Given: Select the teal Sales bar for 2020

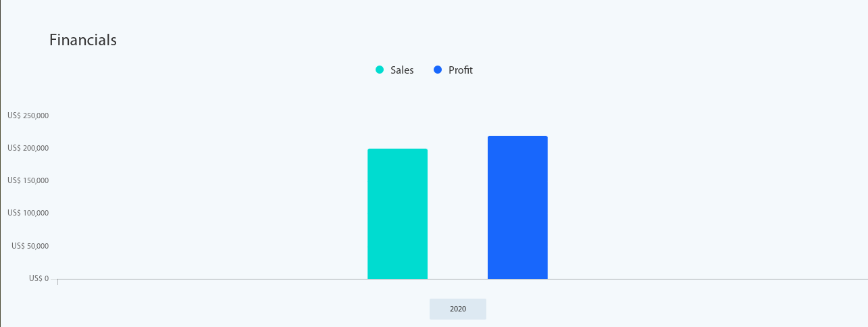Looking at the screenshot, I should tap(397, 213).
